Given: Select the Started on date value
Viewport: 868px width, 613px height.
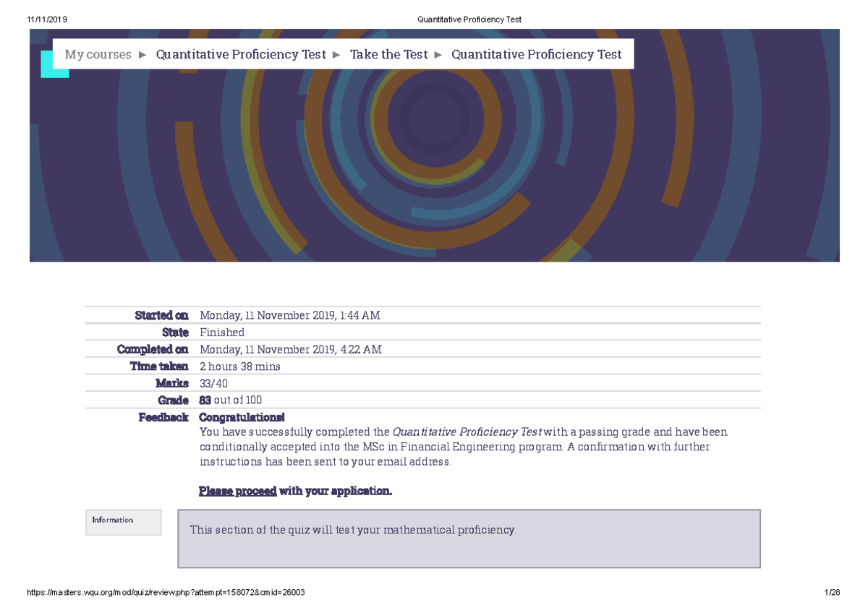Looking at the screenshot, I should point(289,315).
